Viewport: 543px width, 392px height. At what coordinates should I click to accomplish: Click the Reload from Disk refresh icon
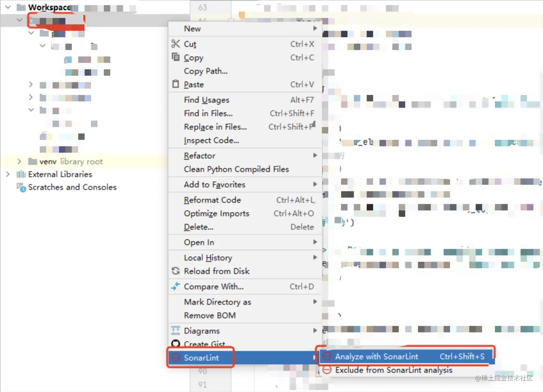(176, 271)
